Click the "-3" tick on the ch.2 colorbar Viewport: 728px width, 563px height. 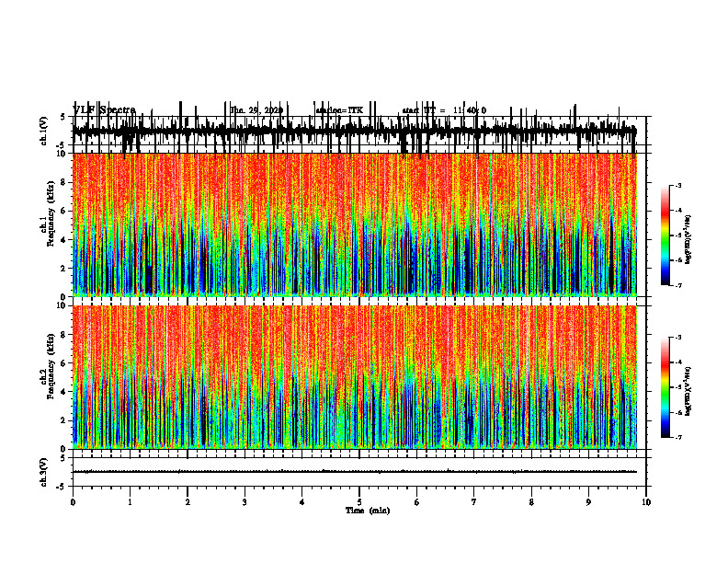pos(678,338)
